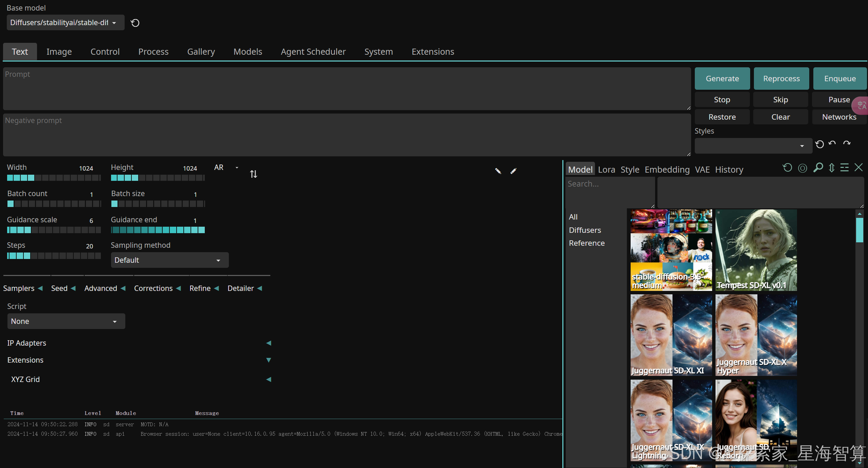The image size is (868, 468).
Task: Click the networks panel list view icon
Action: (x=845, y=168)
